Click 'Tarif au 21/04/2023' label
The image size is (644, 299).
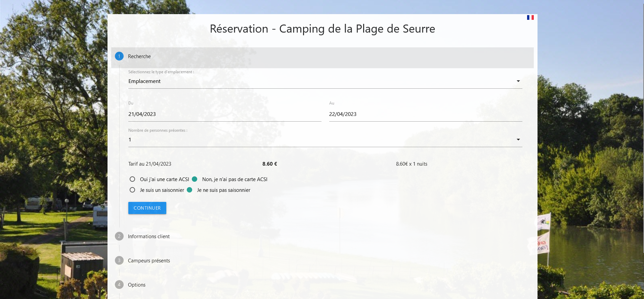pyautogui.click(x=150, y=164)
